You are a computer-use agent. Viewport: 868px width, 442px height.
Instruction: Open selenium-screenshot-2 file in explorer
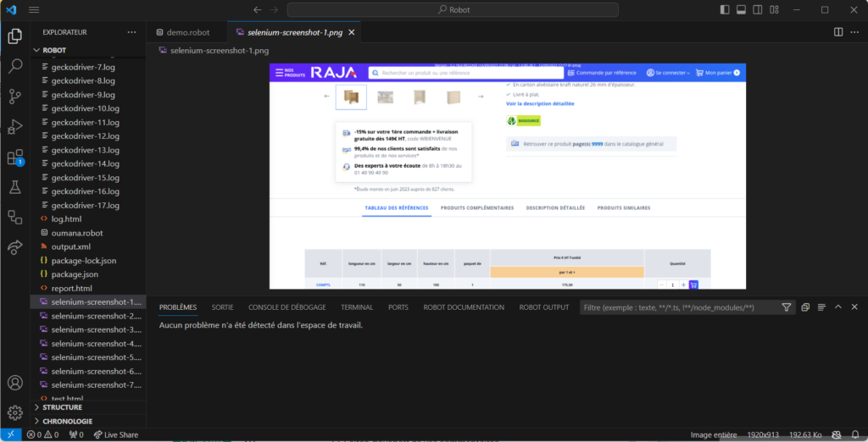point(88,316)
